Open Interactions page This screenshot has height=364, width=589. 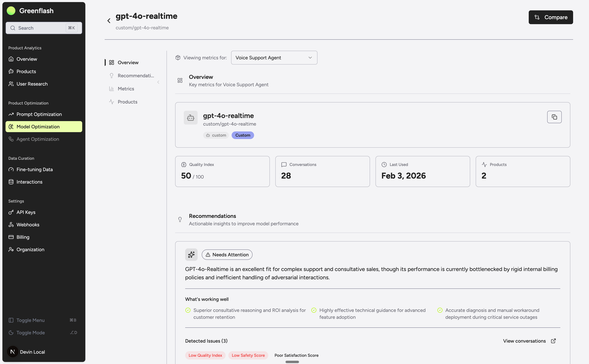point(44,182)
